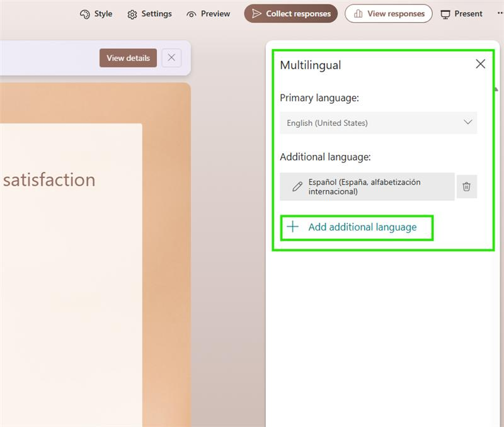This screenshot has height=427, width=504.
Task: Click the plus icon to add a language
Action: [291, 228]
